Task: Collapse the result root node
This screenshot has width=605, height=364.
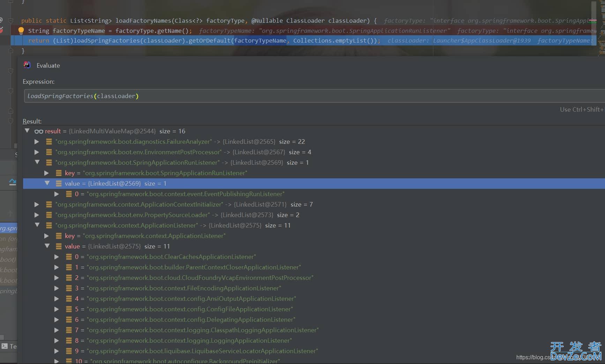Action: [27, 131]
